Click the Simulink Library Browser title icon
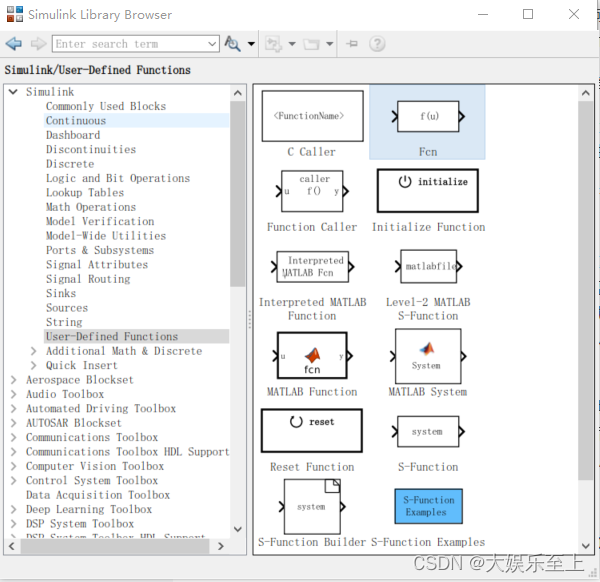The height and width of the screenshot is (582, 600). (15, 14)
